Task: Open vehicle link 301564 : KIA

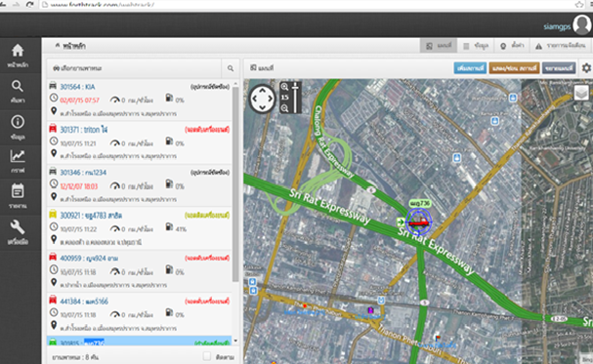Action: coord(77,87)
